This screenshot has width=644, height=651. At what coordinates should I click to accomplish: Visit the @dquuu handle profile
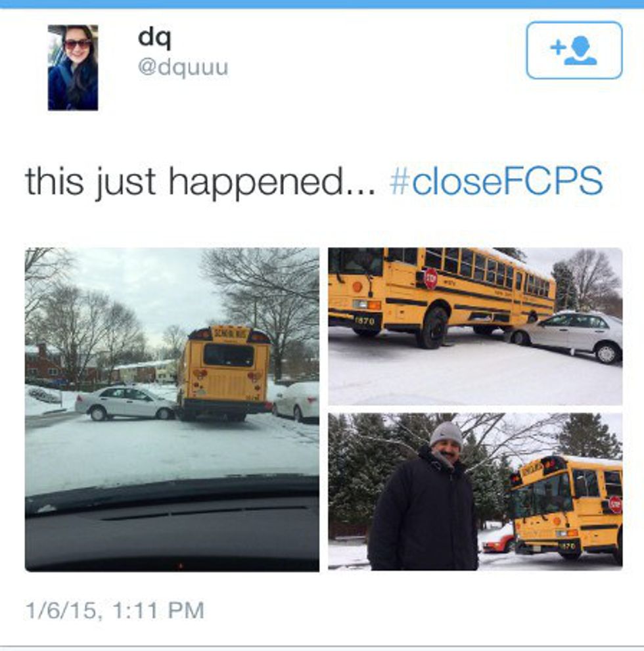pyautogui.click(x=183, y=67)
